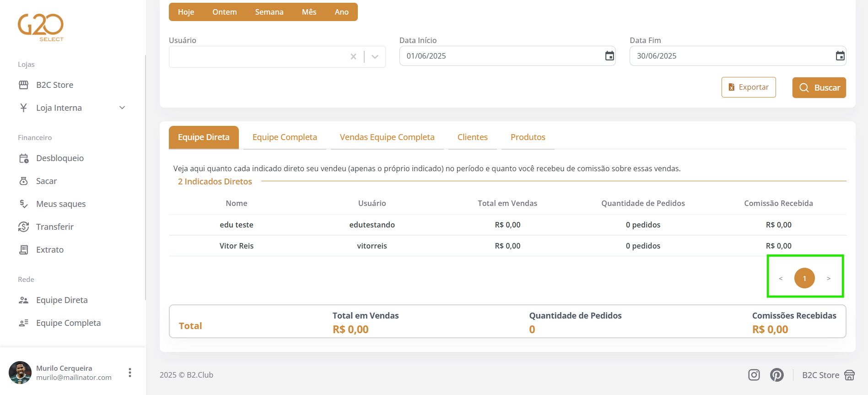
Task: Open the Instagram icon in footer
Action: tap(754, 375)
